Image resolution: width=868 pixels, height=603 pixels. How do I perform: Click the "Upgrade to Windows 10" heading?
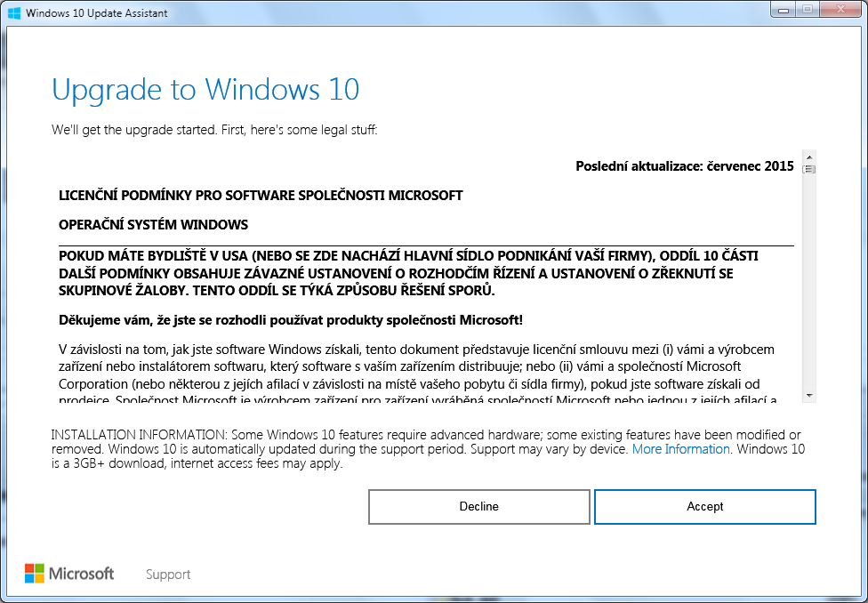pos(205,90)
